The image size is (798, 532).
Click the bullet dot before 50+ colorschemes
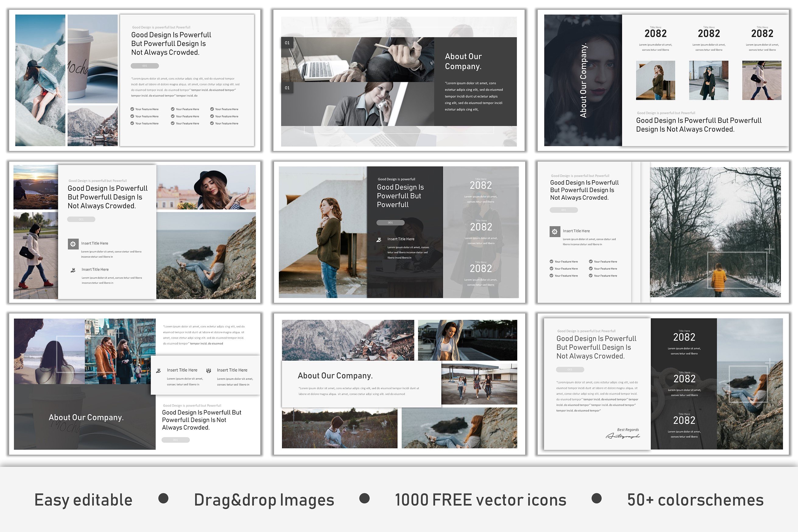(596, 499)
